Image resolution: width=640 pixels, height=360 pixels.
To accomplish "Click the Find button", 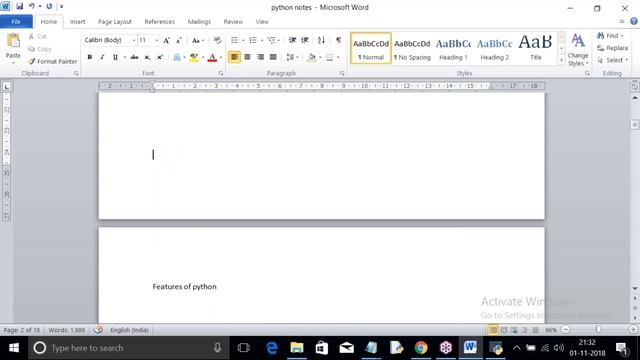I will pos(610,36).
